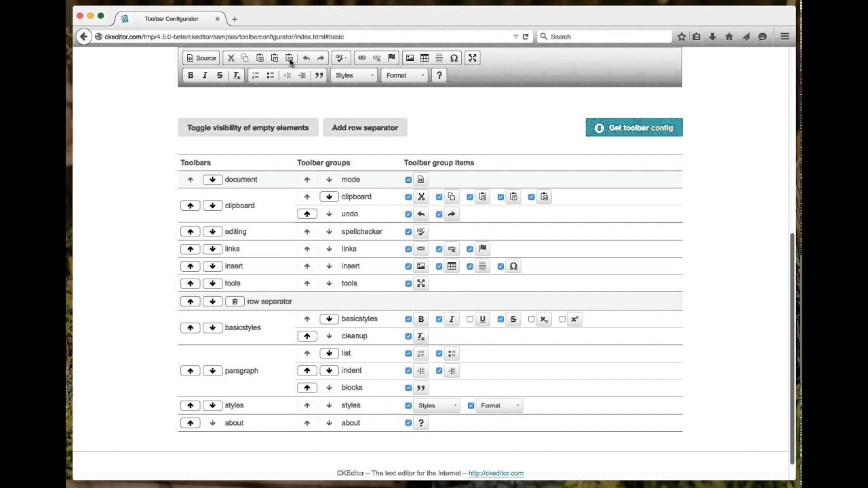868x488 pixels.
Task: Move about toolbar up
Action: click(x=190, y=423)
